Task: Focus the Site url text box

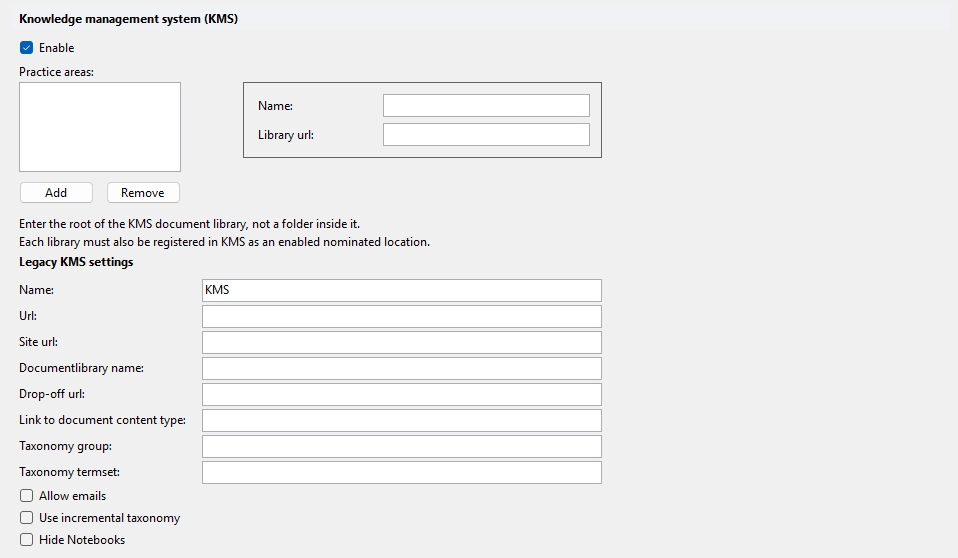Action: click(402, 342)
